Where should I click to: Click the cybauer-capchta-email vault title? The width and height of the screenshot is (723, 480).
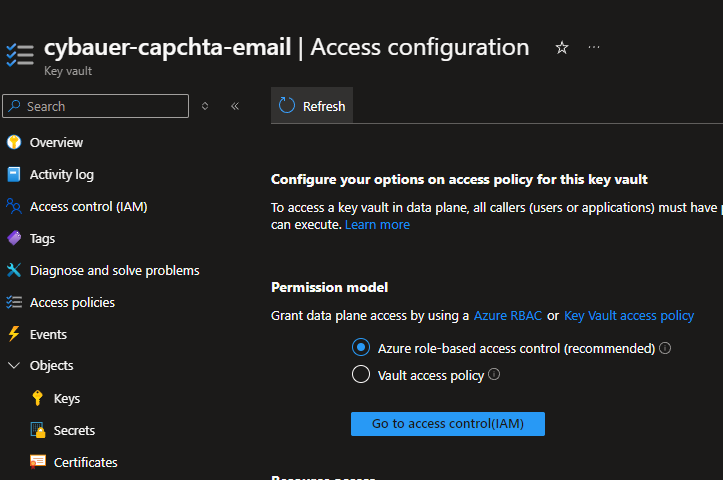tap(167, 47)
